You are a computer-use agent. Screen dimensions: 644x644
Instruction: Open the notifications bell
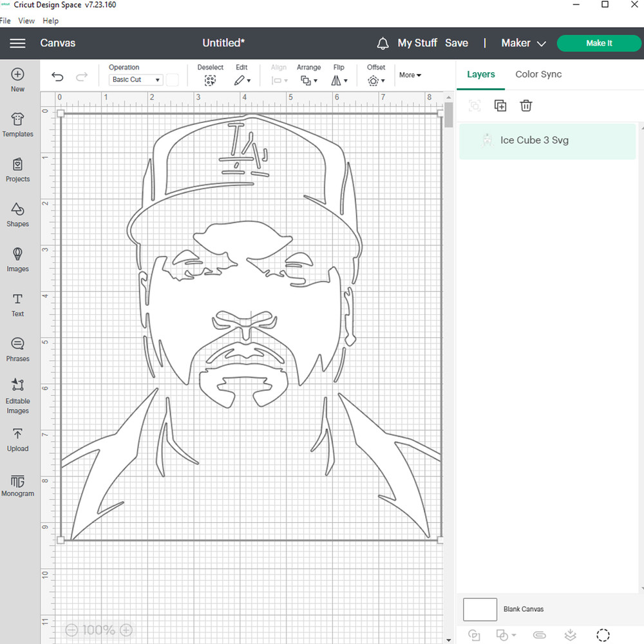point(383,43)
